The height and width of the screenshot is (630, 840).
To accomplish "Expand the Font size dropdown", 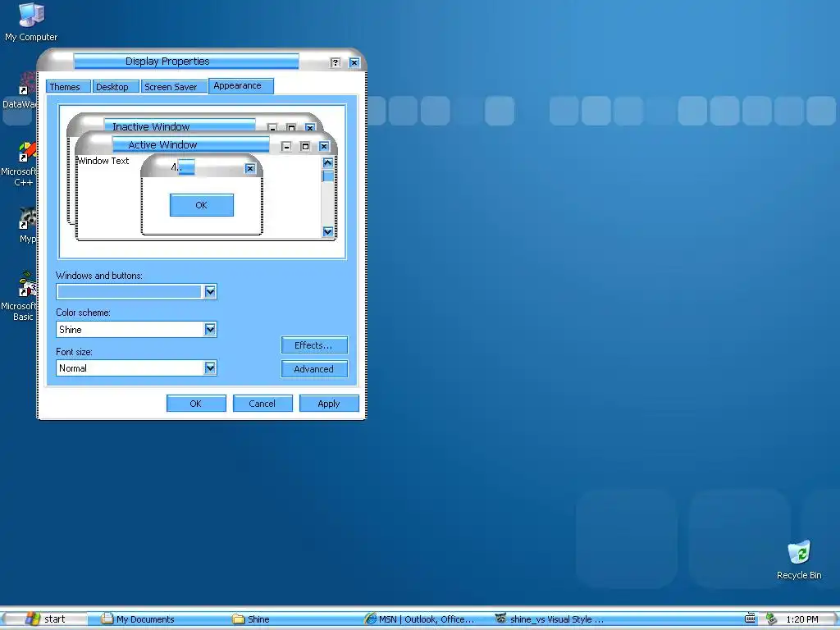I will (210, 367).
